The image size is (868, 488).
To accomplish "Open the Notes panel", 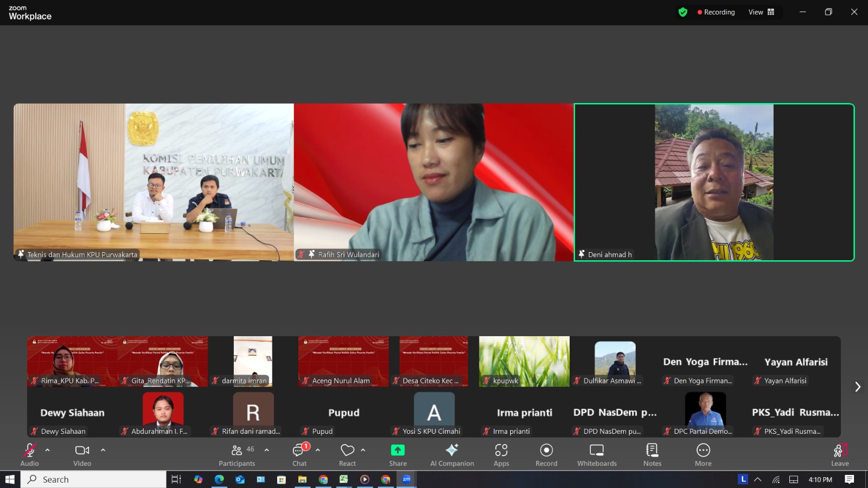I will click(652, 454).
